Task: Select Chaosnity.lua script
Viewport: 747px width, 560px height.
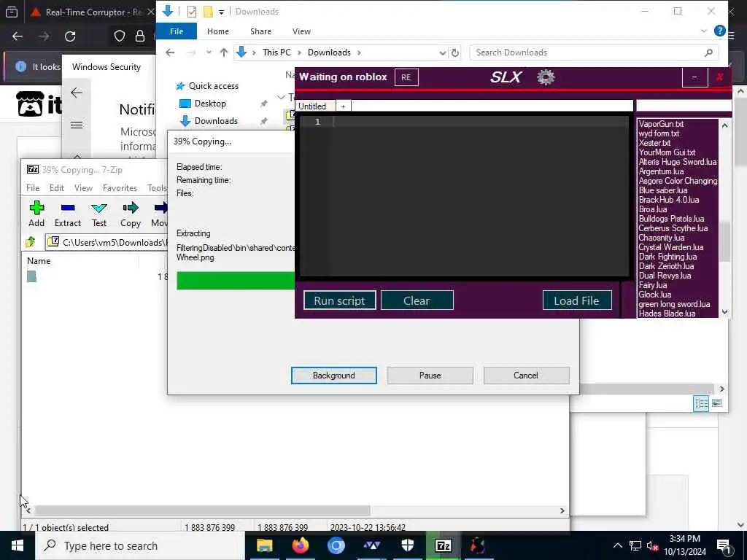Action: [x=661, y=238]
